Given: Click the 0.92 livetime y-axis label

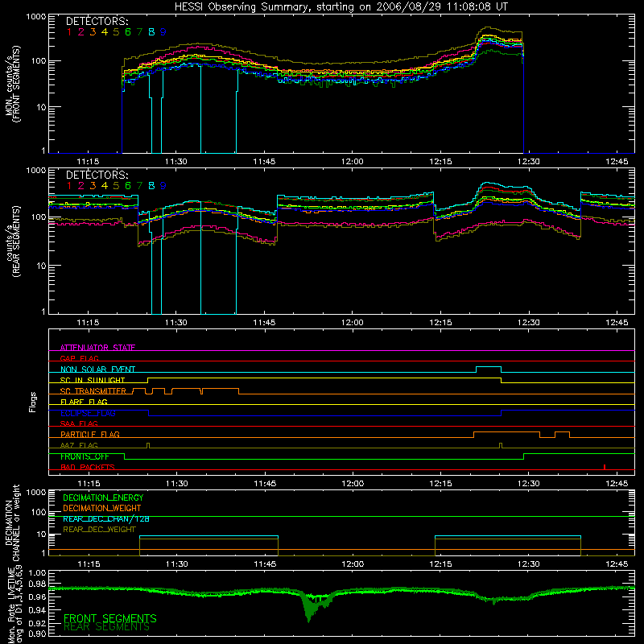Looking at the screenshot, I should [x=37, y=623].
